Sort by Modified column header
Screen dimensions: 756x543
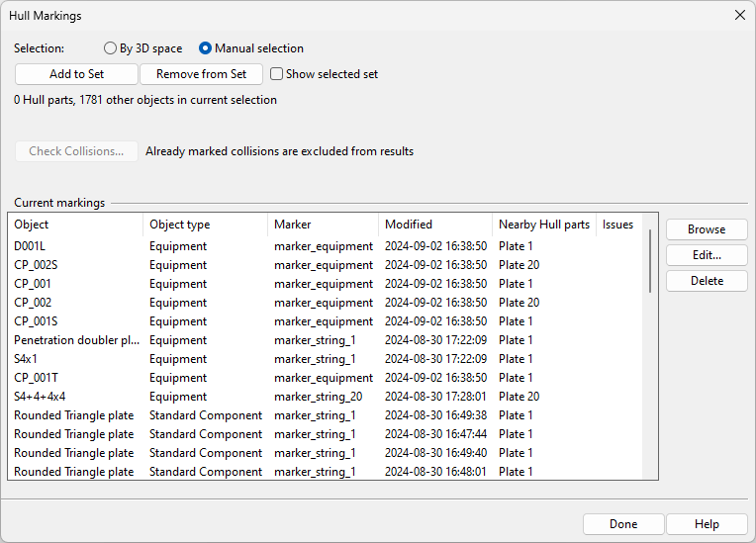coord(434,225)
